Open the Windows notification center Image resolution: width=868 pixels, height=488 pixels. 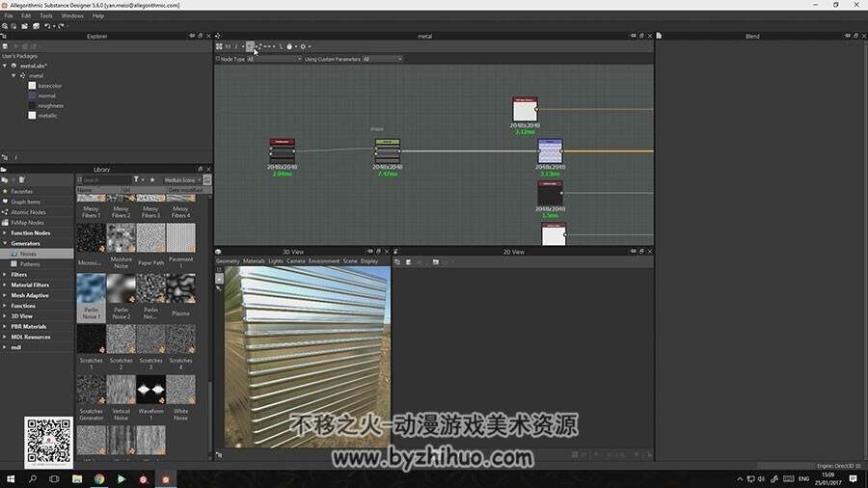pyautogui.click(x=854, y=479)
